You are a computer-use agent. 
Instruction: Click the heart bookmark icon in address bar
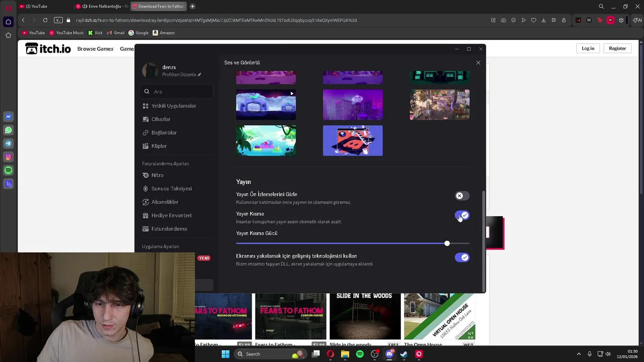click(x=533, y=20)
